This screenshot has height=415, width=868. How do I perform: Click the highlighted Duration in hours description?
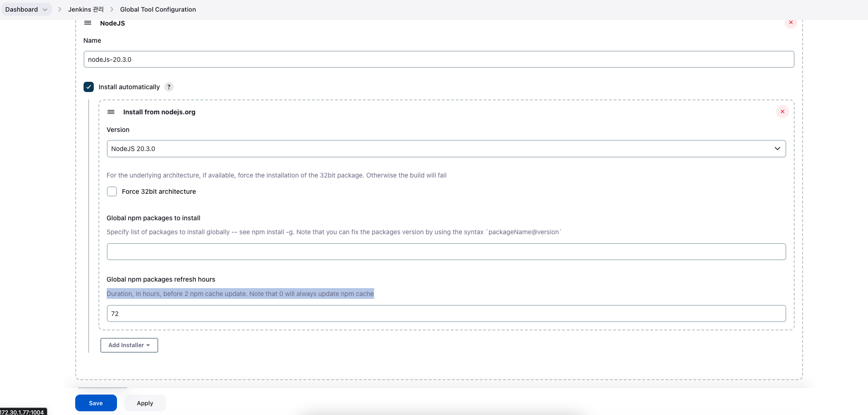[240, 294]
